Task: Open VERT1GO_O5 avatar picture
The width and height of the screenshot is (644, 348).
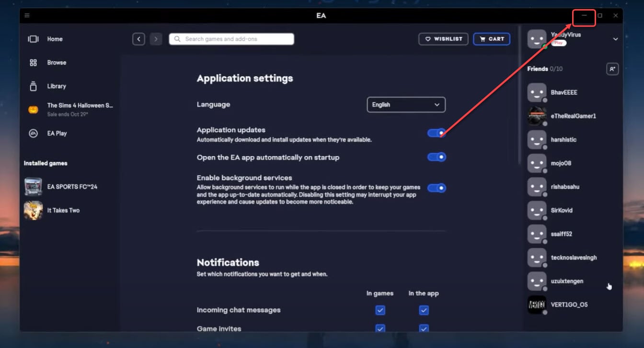Action: [537, 305]
